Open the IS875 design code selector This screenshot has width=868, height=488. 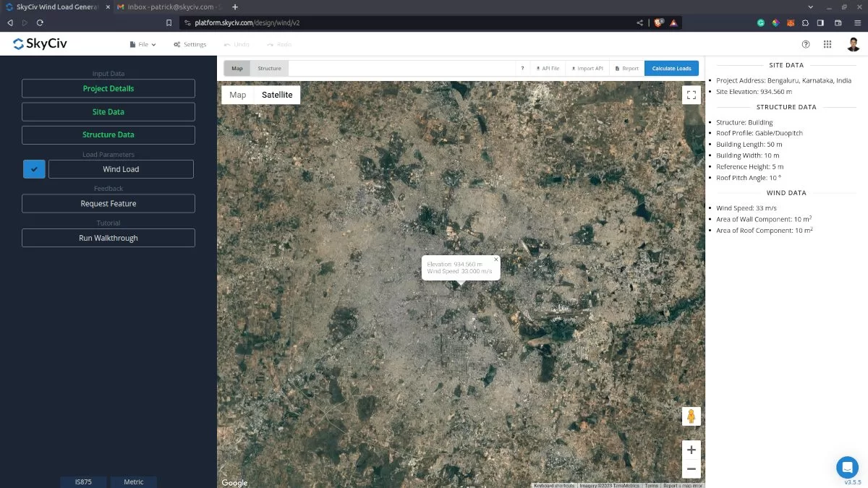tap(83, 481)
